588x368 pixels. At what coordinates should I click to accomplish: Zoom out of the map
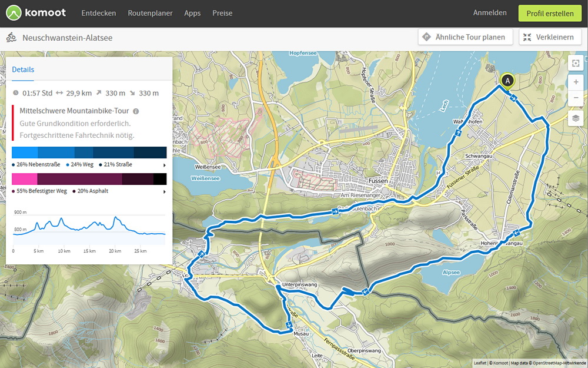click(576, 97)
